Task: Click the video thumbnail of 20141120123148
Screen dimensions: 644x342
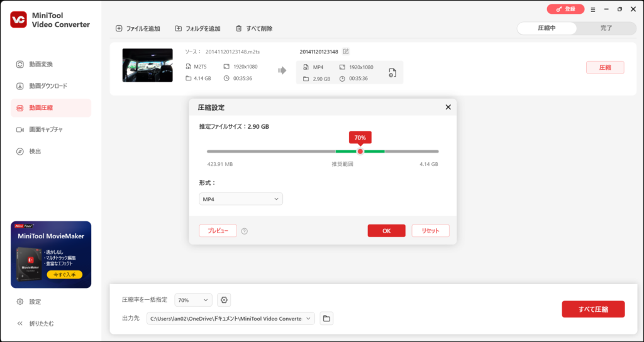Action: [147, 65]
